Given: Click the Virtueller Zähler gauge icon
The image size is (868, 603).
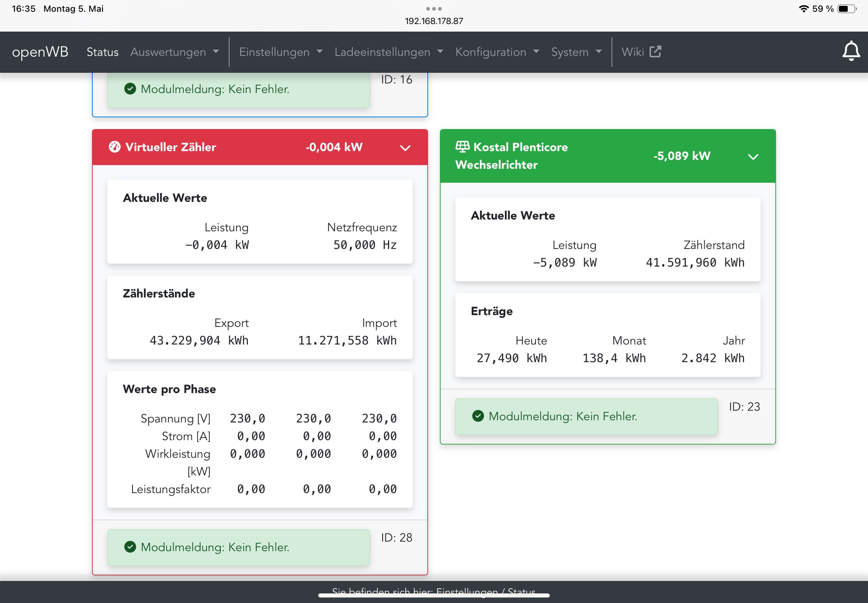Looking at the screenshot, I should click(114, 147).
